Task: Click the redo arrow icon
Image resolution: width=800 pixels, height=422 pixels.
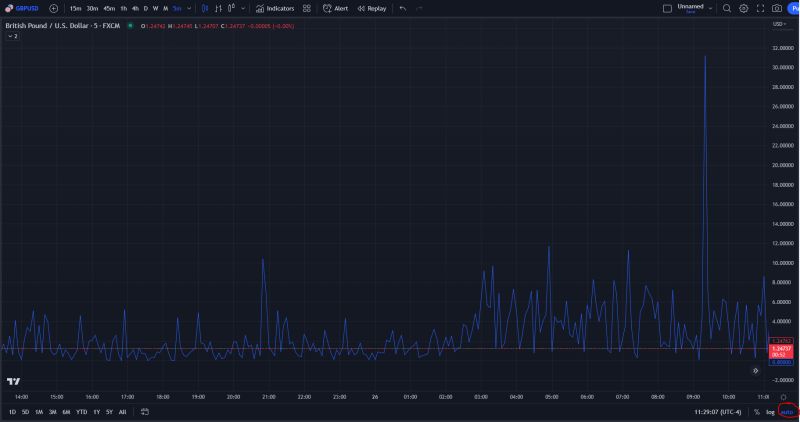Action: [419, 9]
